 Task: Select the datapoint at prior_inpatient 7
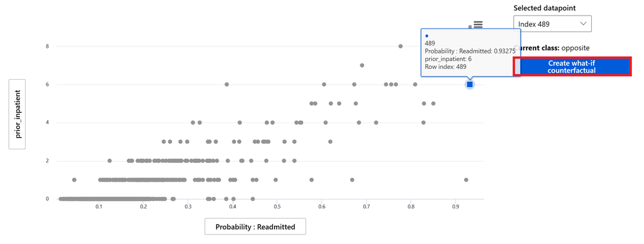(x=362, y=65)
